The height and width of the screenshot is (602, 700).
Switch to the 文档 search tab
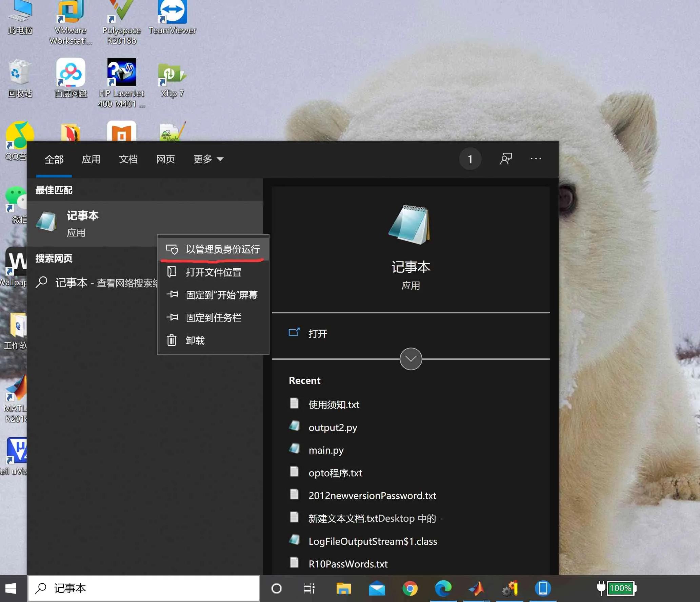pyautogui.click(x=128, y=159)
